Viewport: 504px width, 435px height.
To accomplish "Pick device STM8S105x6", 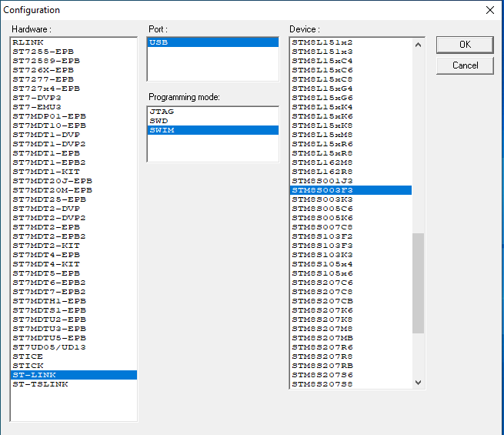I will click(351, 273).
